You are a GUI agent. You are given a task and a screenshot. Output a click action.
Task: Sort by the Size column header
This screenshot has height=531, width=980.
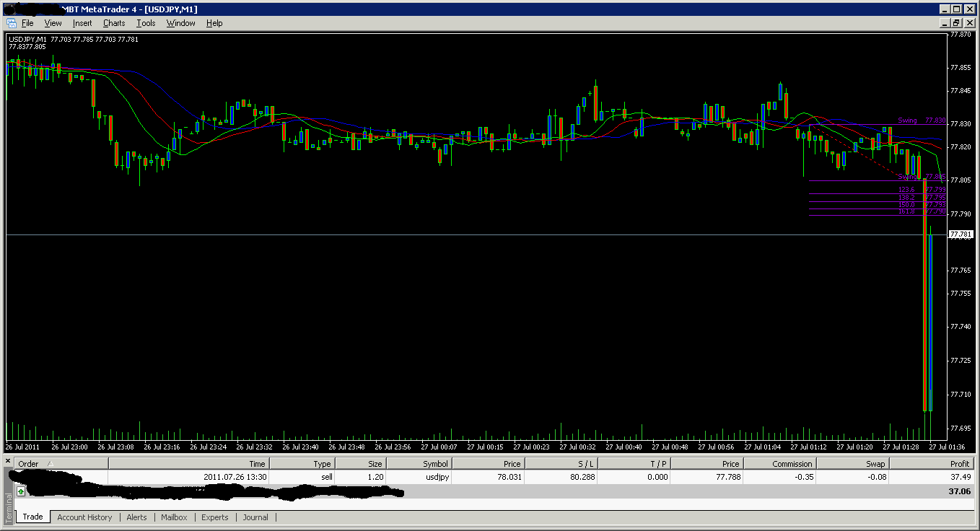360,464
